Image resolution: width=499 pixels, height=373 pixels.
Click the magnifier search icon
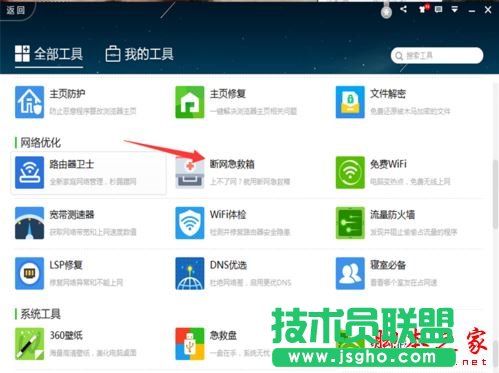tap(399, 56)
